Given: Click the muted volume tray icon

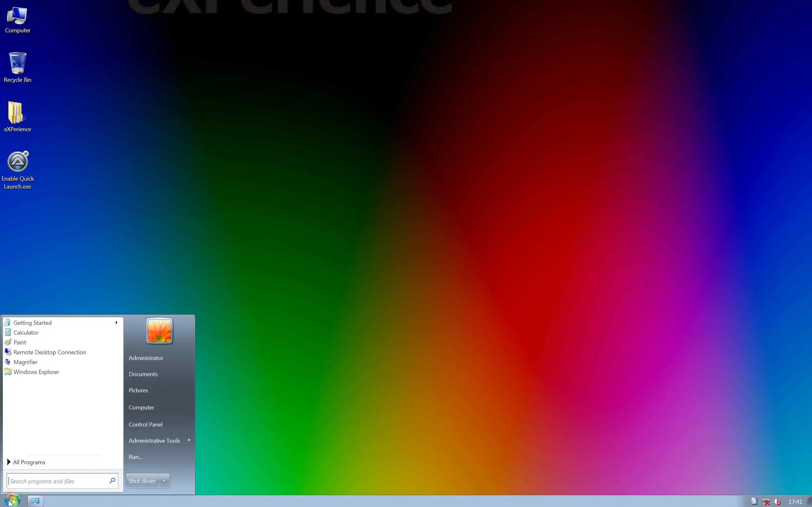Looking at the screenshot, I should [x=777, y=502].
